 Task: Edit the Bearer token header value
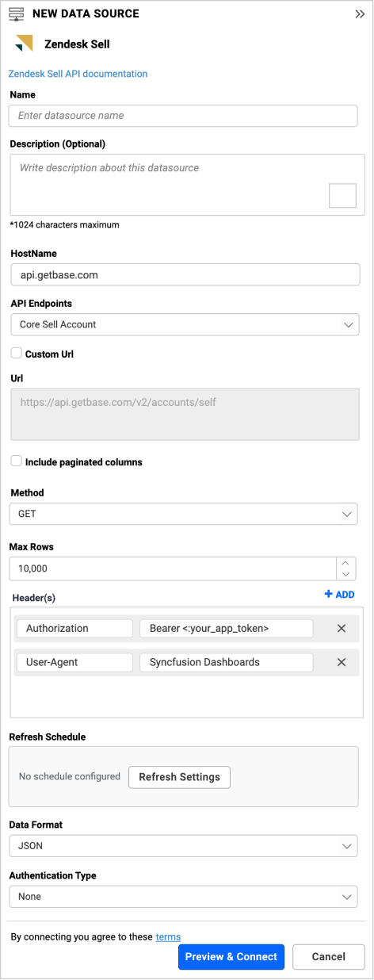click(227, 628)
